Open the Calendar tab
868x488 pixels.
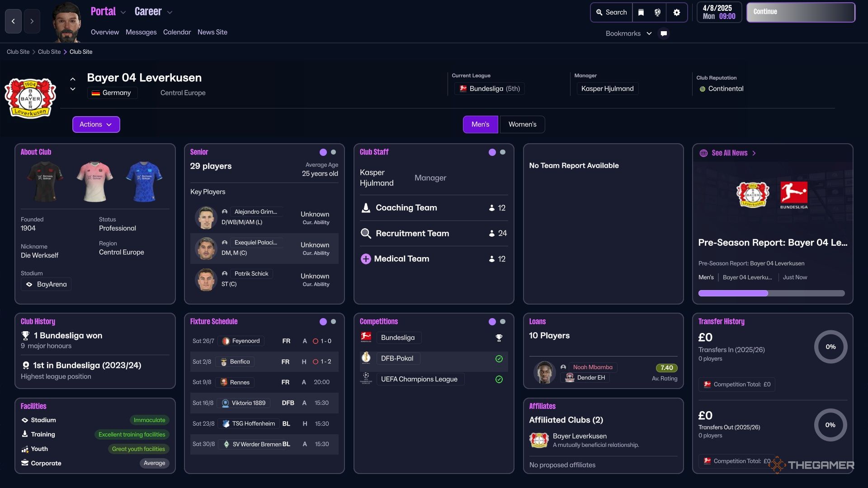(x=177, y=32)
